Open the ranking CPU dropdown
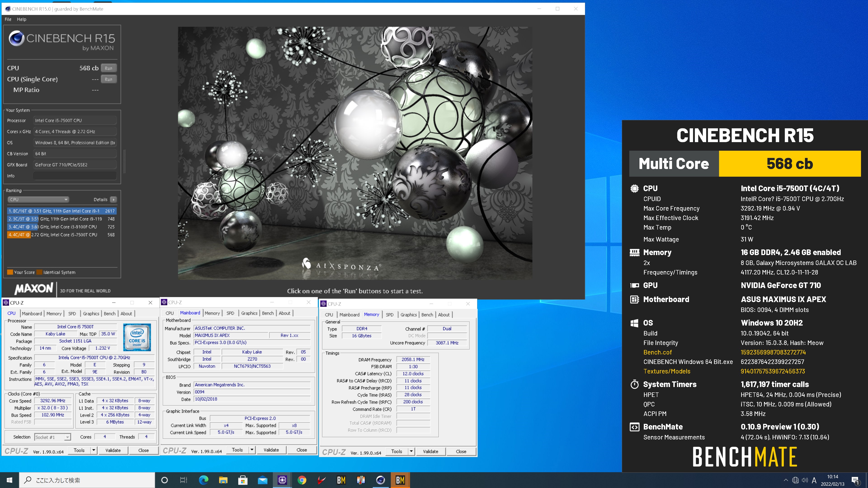 [38, 199]
